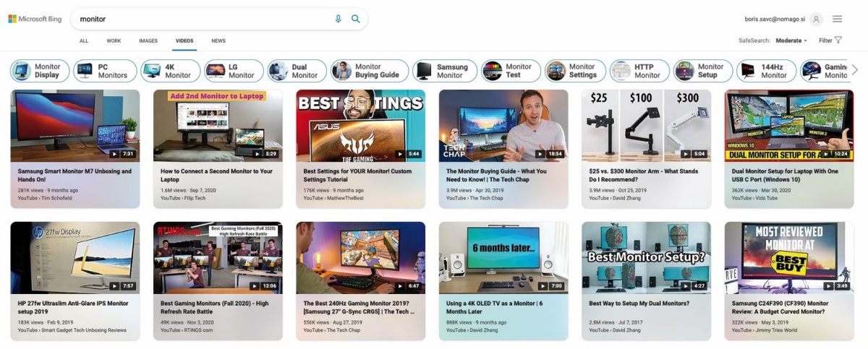Play the ASUS TUF Gaming settings thumbnail
This screenshot has width=868, height=349.
(361, 125)
